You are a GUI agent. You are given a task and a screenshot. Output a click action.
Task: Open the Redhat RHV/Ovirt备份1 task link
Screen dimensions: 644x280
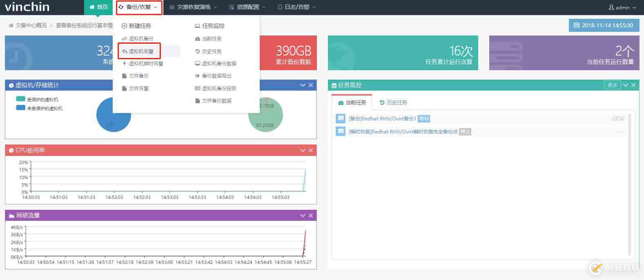pos(382,119)
